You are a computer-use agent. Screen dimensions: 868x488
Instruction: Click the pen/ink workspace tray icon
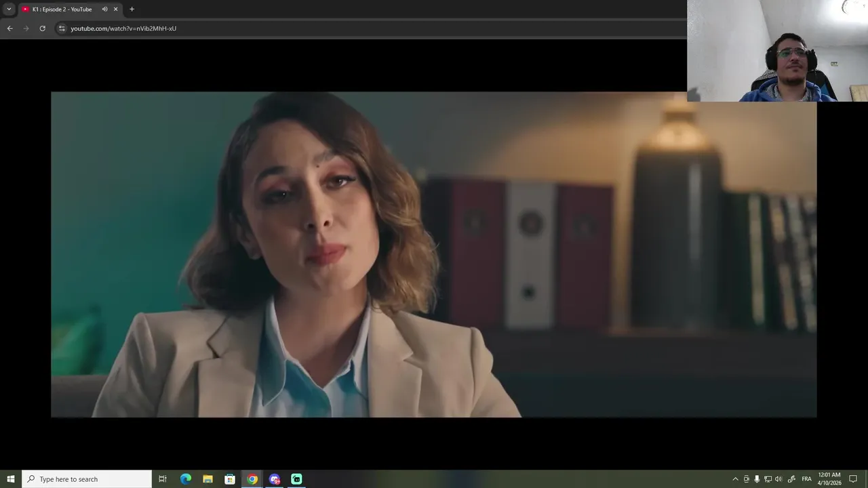791,479
